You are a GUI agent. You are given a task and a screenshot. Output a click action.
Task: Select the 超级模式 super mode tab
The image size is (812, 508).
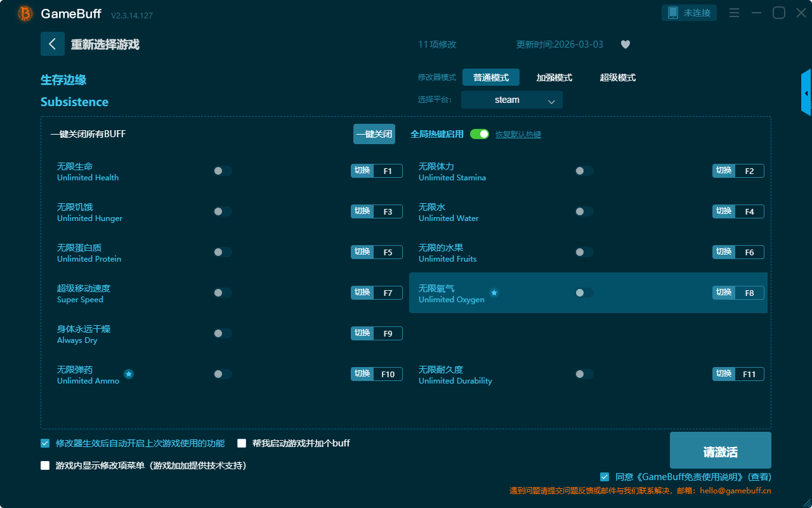[x=617, y=77]
